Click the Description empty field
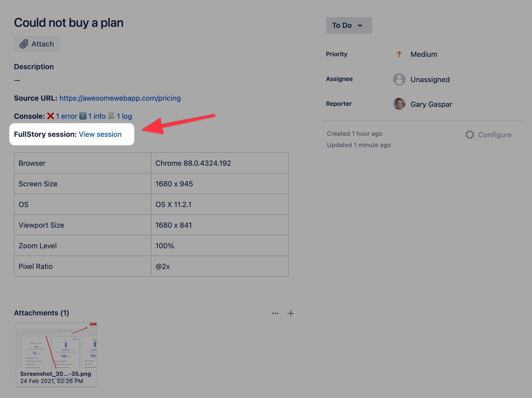 pos(17,80)
